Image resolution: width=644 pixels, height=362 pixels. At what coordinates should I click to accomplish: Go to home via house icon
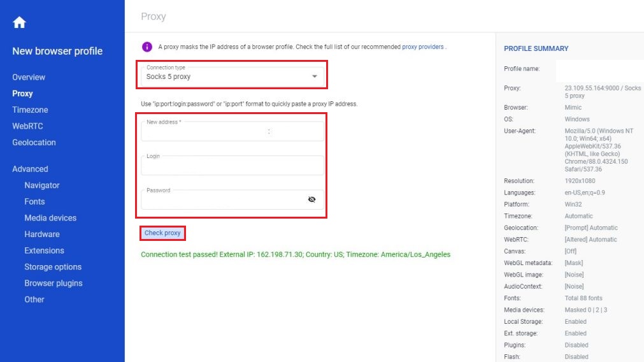click(19, 22)
